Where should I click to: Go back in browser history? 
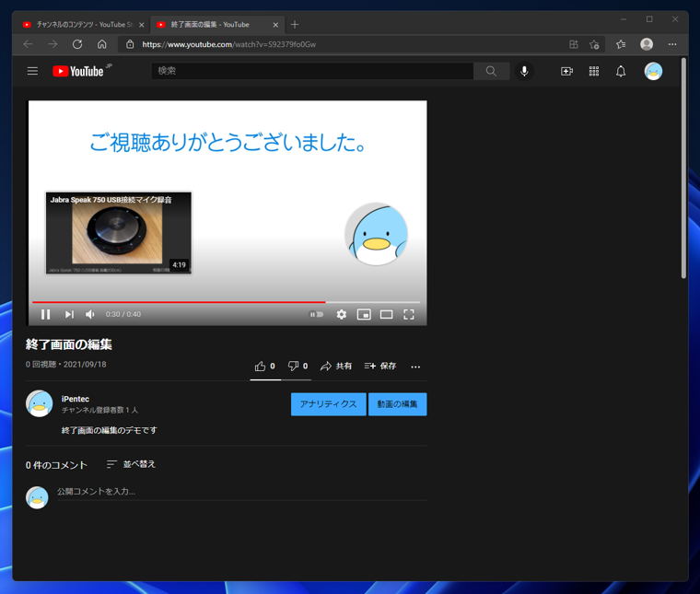[29, 44]
